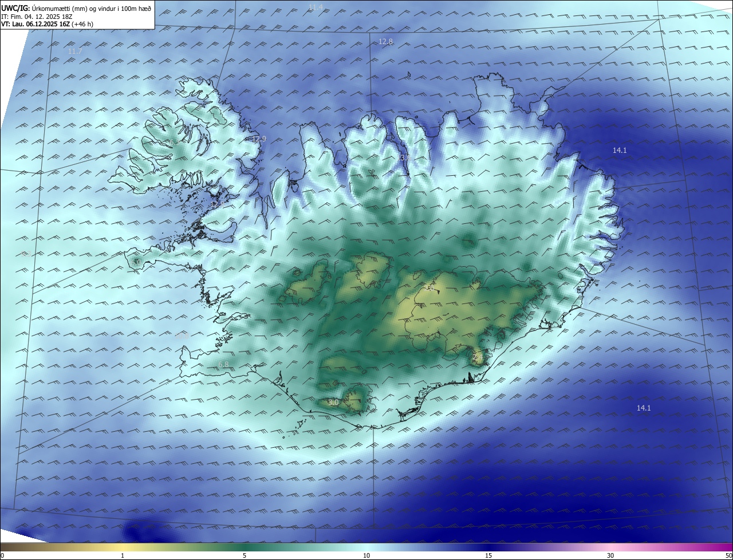Click the 12.8 value label north of Iceland
The width and height of the screenshot is (733, 560).
click(386, 42)
